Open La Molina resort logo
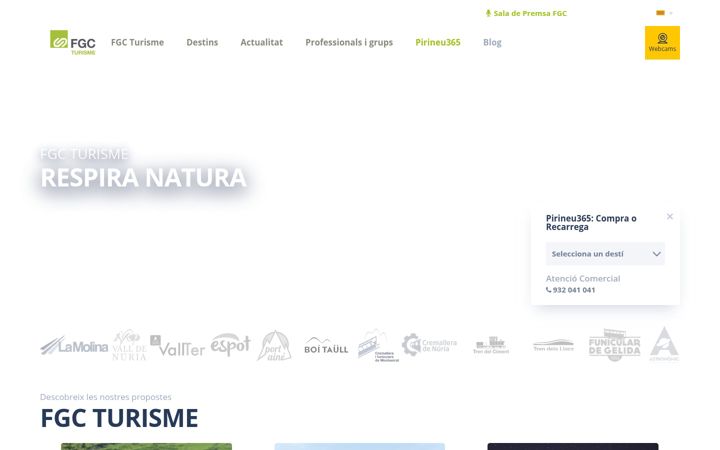720x450 pixels. [x=74, y=346]
